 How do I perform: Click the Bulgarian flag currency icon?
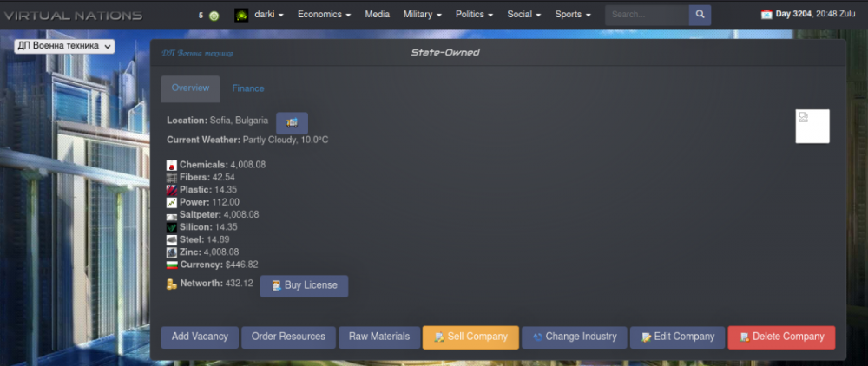coord(172,265)
